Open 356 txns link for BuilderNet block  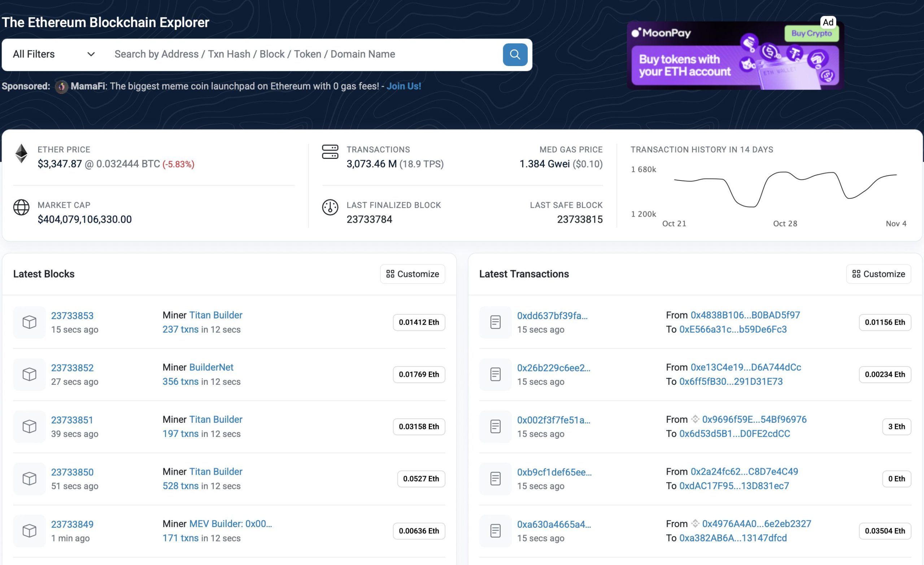pos(180,382)
